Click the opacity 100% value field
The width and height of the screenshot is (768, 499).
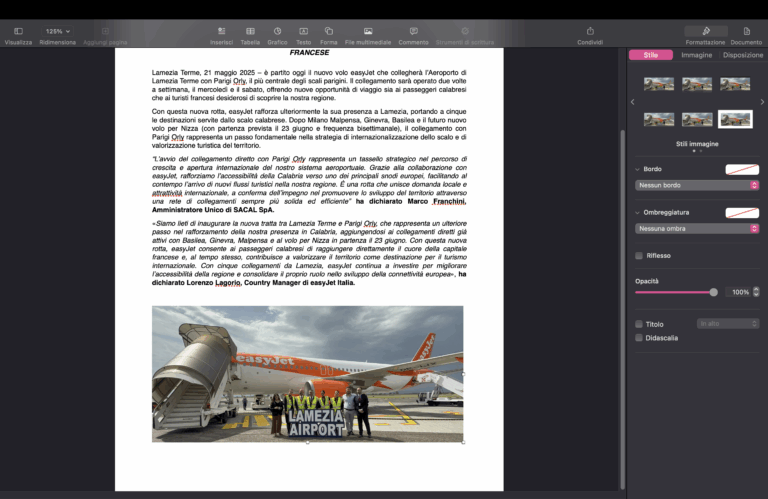click(739, 292)
